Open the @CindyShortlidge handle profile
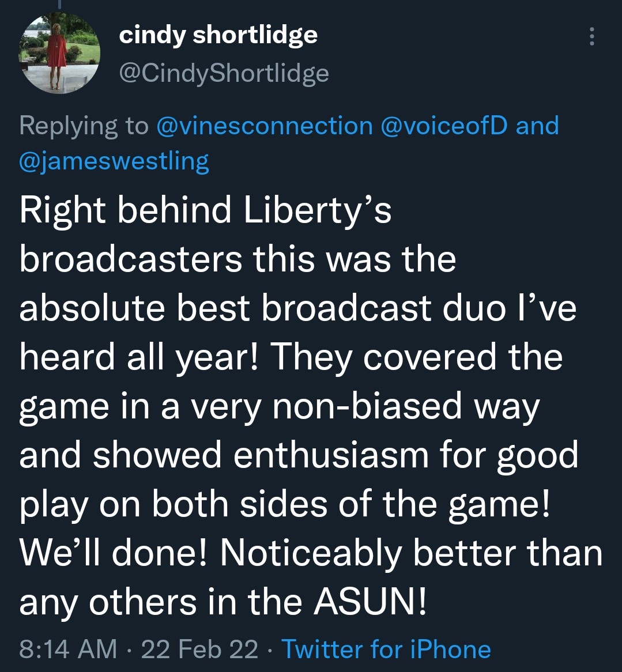Image resolution: width=622 pixels, height=672 pixels. [x=224, y=73]
